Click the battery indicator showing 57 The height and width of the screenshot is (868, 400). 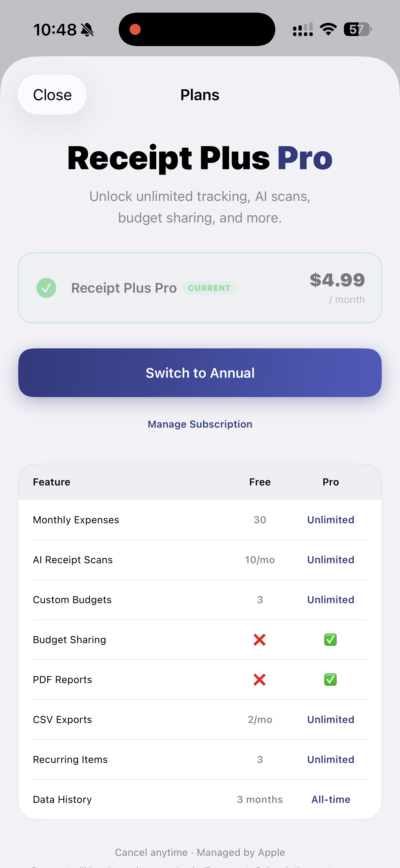(x=357, y=30)
